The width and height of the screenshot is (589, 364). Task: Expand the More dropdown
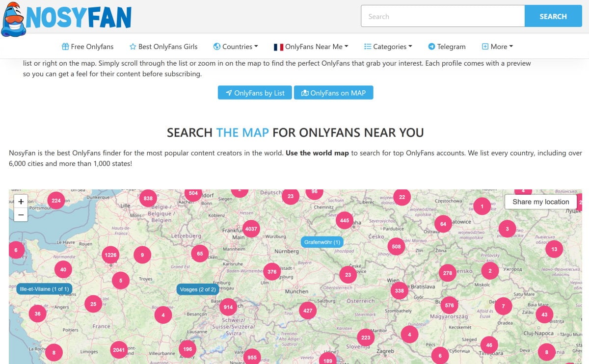tap(497, 47)
